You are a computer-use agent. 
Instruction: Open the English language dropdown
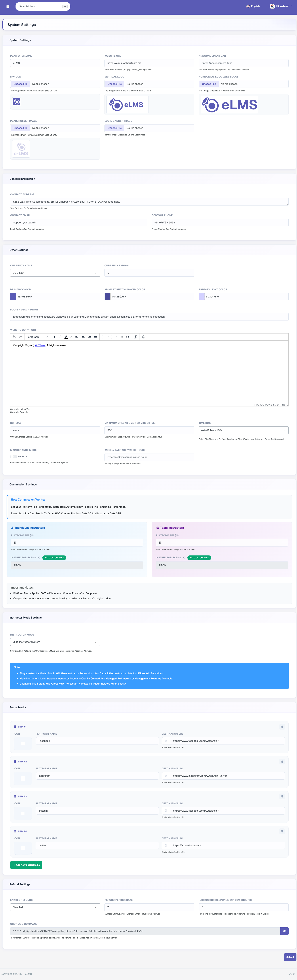click(x=254, y=6)
